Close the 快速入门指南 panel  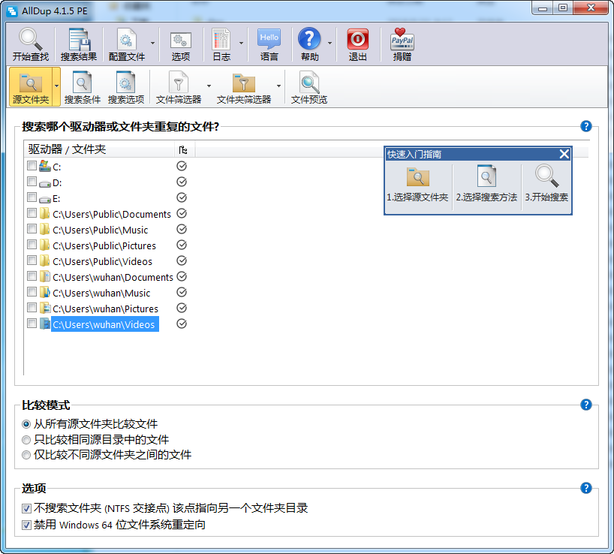(x=564, y=154)
